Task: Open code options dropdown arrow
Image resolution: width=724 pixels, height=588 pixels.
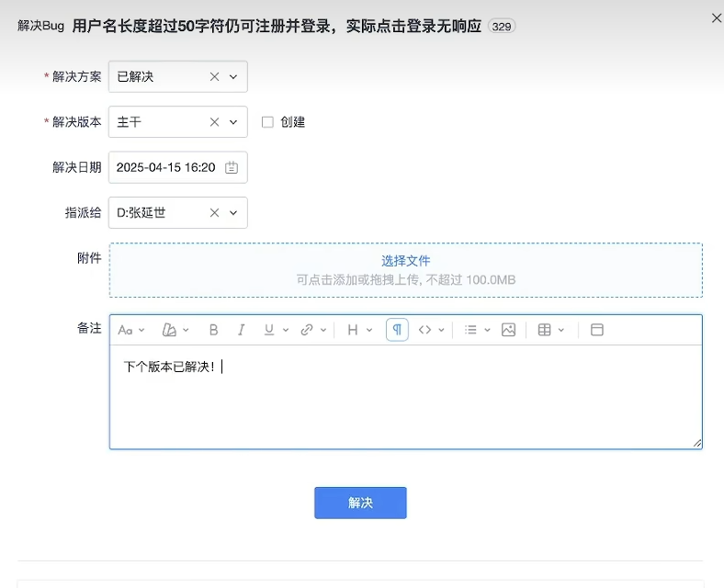Action: pyautogui.click(x=441, y=330)
